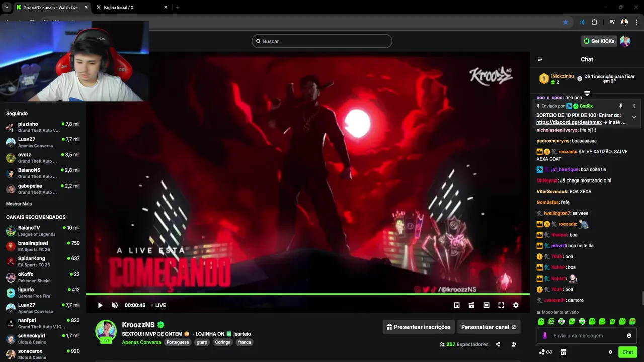Click the Get KICKs button
The width and height of the screenshot is (644, 362).
(599, 41)
